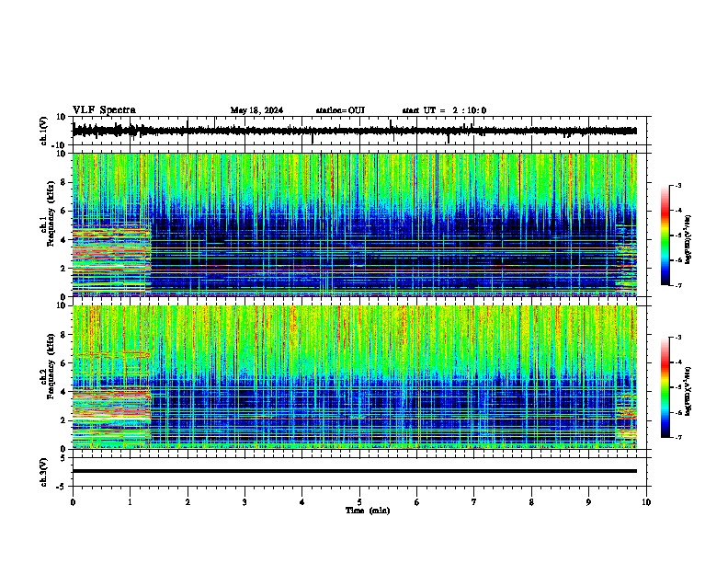The width and height of the screenshot is (728, 563).
Task: Click inside the ch.1 spectrogram panel
Action: click(354, 224)
